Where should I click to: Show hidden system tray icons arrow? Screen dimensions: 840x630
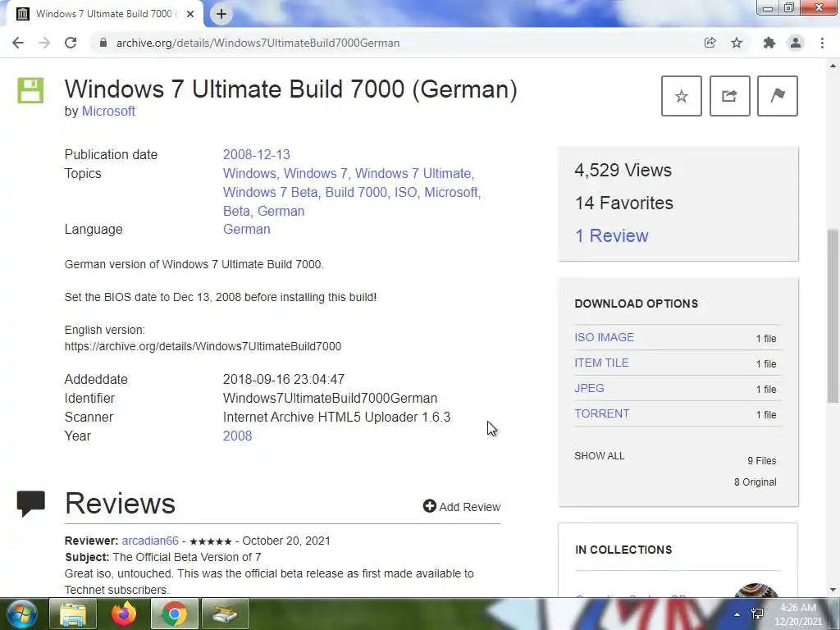(x=737, y=614)
